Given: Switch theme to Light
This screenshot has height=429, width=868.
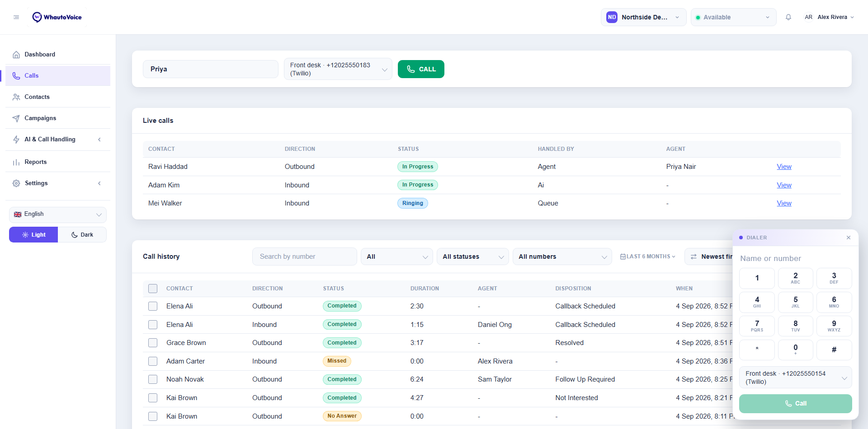Looking at the screenshot, I should tap(33, 235).
